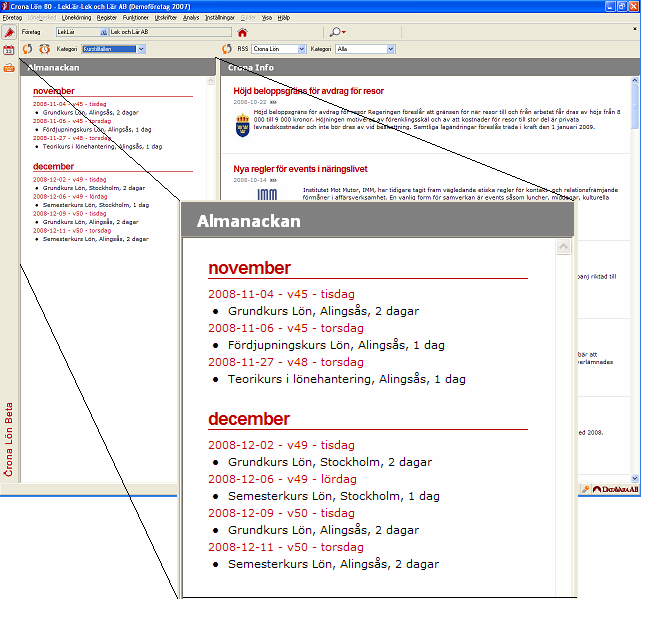Open the Företag menu

[x=12, y=18]
